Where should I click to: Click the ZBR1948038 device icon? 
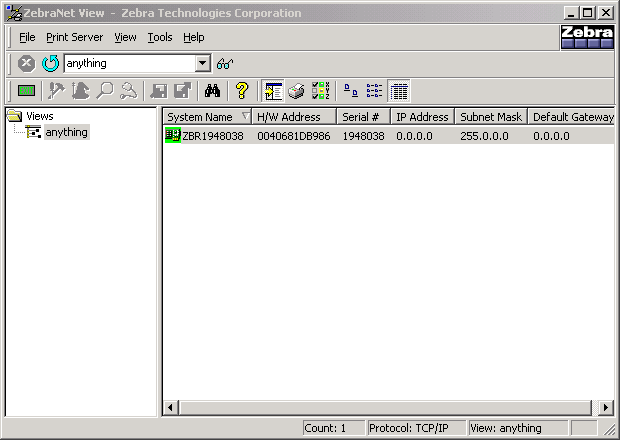173,136
